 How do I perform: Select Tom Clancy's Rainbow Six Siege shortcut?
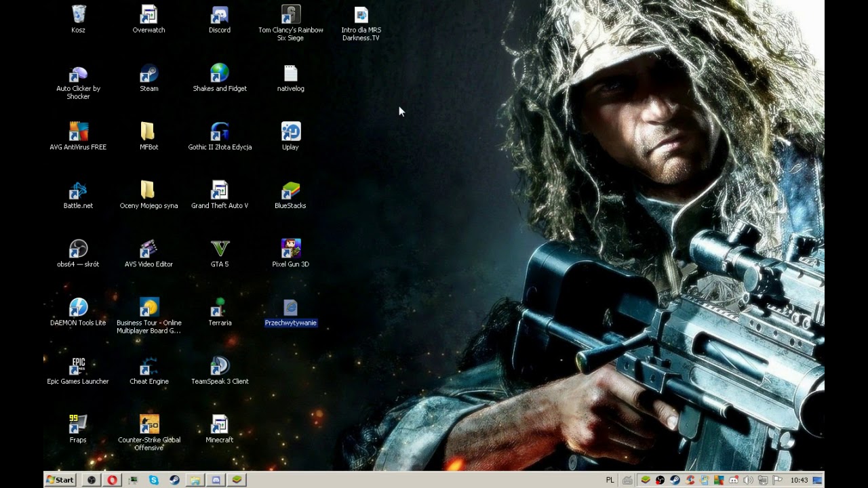tap(290, 23)
